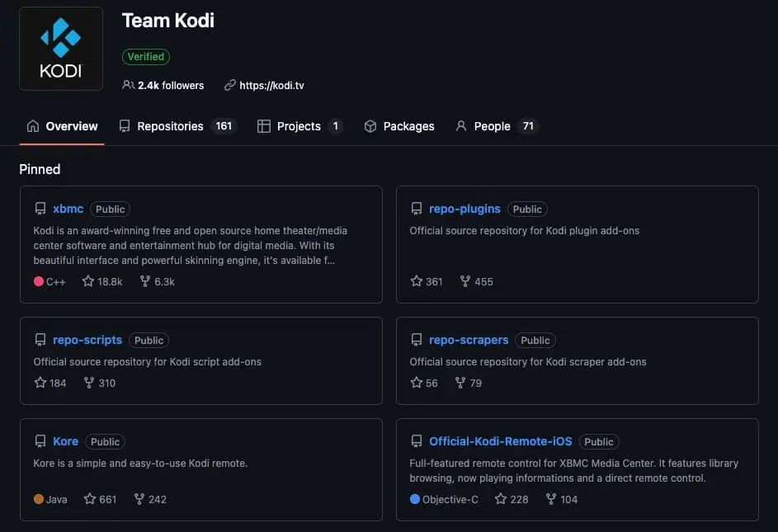Screen dimensions: 778x532
Task: Click the star icon on repo-scrapers card
Action: [417, 383]
